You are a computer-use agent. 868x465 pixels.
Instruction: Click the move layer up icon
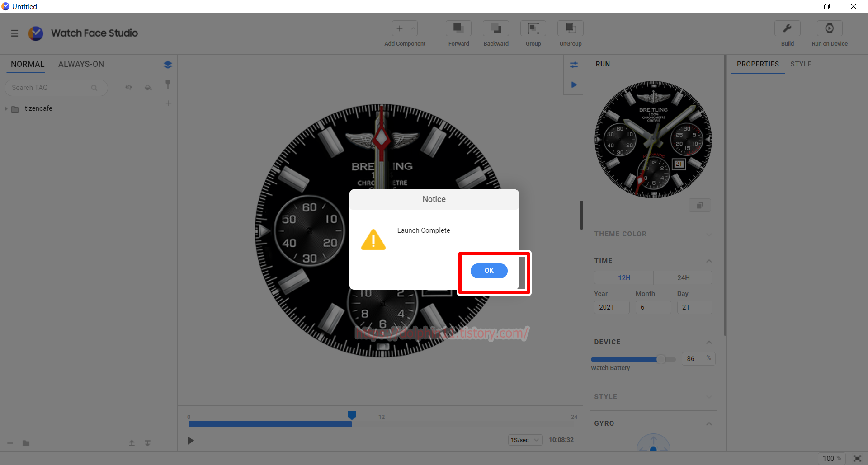click(x=132, y=443)
